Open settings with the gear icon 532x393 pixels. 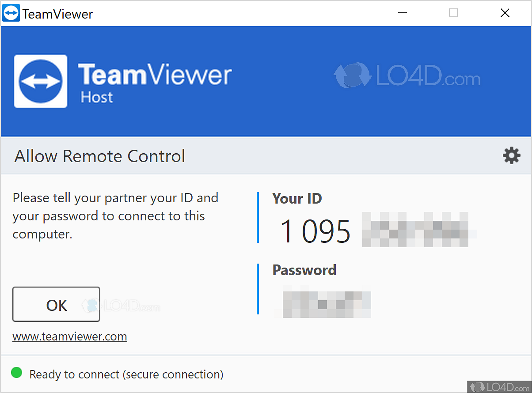pyautogui.click(x=511, y=156)
